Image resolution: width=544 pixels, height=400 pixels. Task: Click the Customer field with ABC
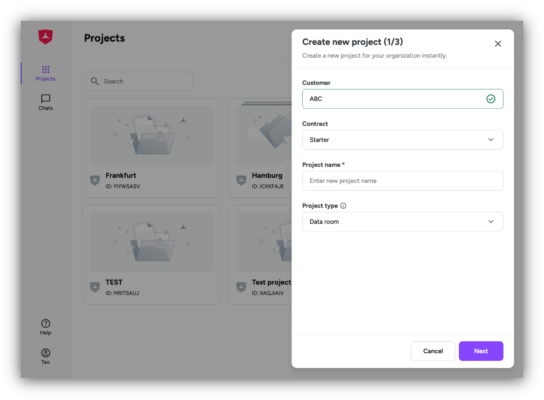402,99
